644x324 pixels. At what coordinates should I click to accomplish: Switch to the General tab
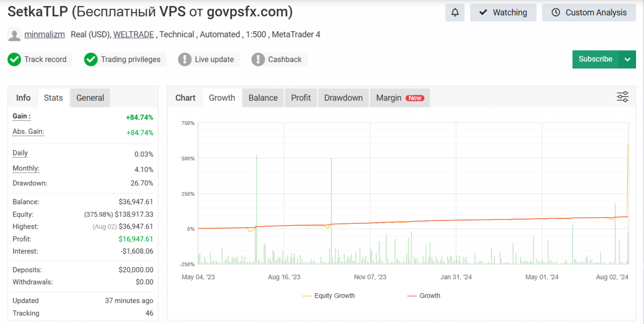click(90, 98)
